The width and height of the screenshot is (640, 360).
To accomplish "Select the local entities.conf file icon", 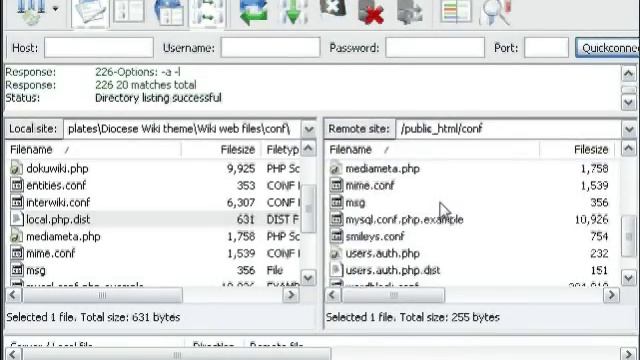I will [x=17, y=185].
